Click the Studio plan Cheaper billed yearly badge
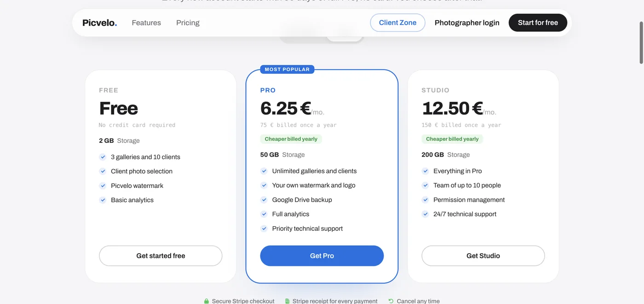Viewport: 644px width, 304px height. [x=452, y=139]
